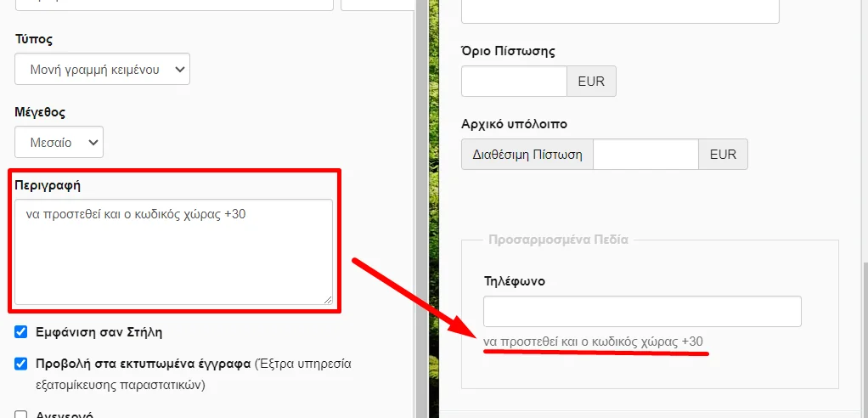Click the EUR tag beside Αρχικό υπόλοιπο
868x418 pixels.
tap(723, 155)
